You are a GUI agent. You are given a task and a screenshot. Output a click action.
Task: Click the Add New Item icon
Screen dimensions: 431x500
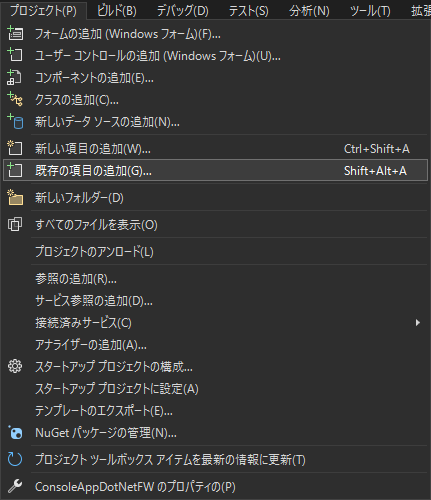[15, 148]
